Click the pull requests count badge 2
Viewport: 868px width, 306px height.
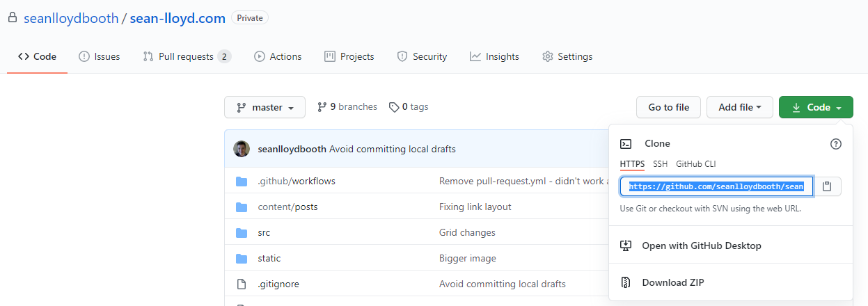[x=224, y=56]
